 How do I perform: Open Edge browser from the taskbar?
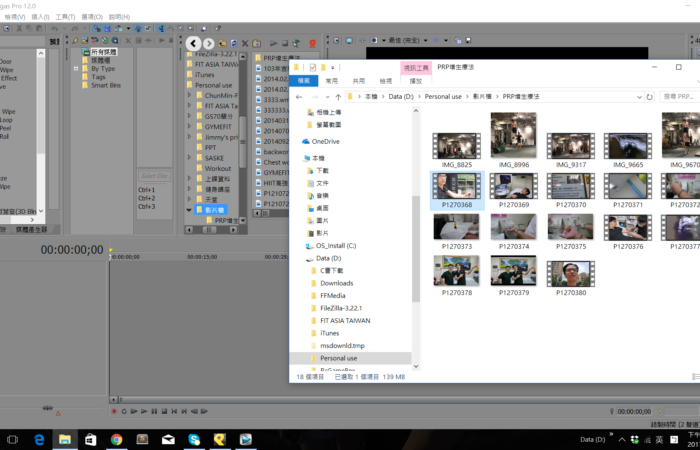pyautogui.click(x=40, y=439)
